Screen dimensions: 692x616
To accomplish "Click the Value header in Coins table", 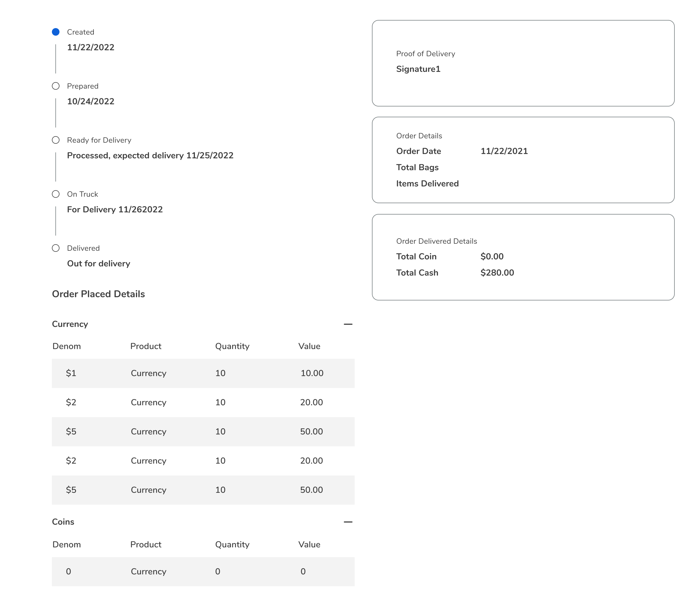I will pos(310,545).
